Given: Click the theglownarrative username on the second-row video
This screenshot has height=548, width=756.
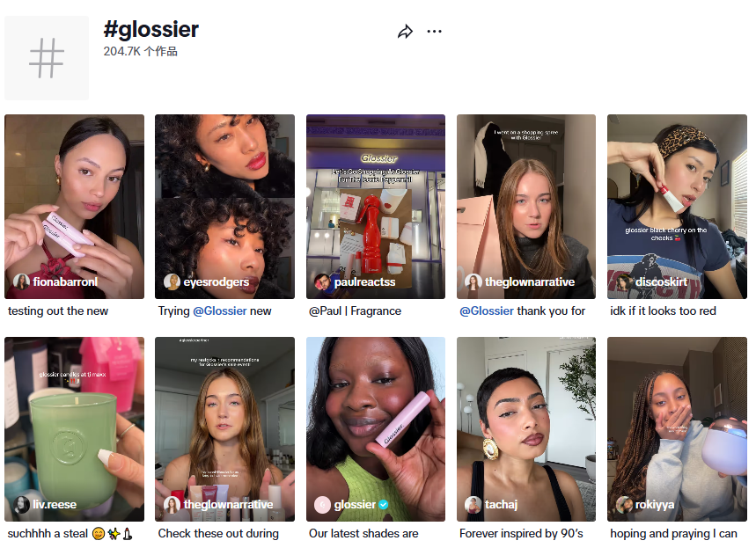Looking at the screenshot, I should (x=228, y=505).
